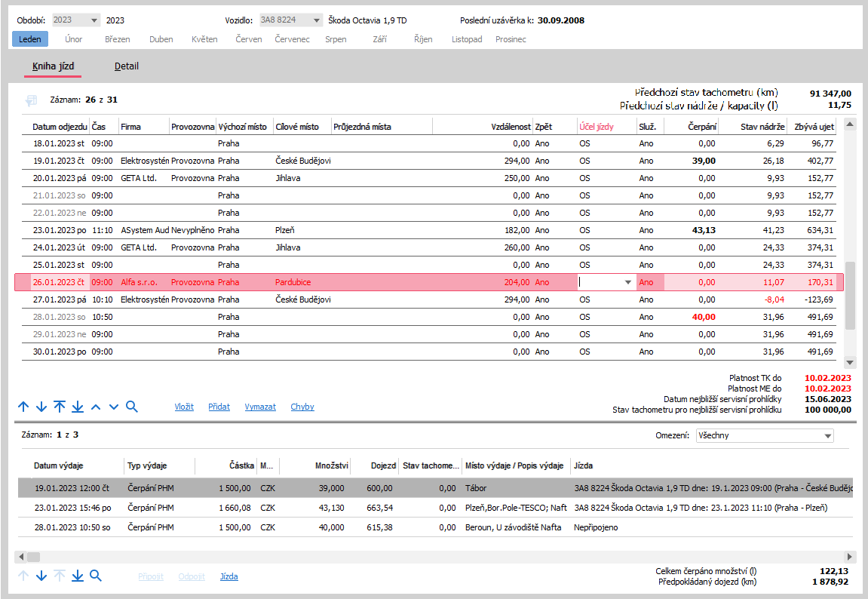Open the Účel jízdy dropdown in the selected row
The width and height of the screenshot is (868, 599).
click(x=627, y=282)
